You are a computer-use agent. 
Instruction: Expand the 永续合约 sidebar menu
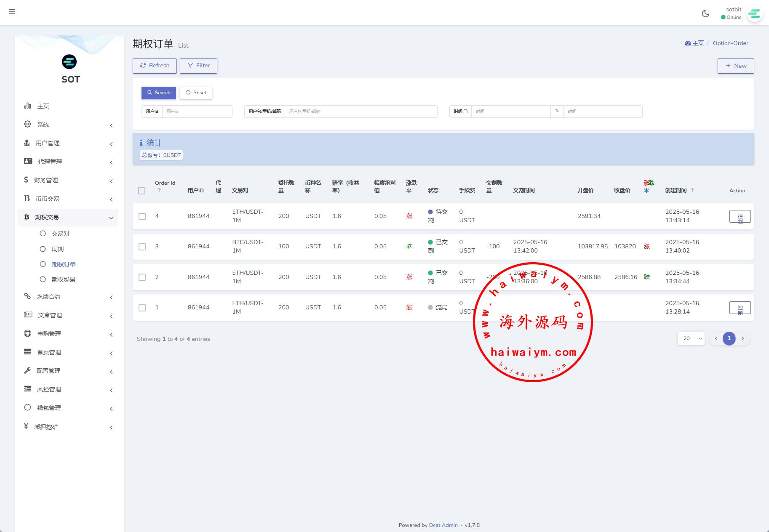pyautogui.click(x=68, y=297)
